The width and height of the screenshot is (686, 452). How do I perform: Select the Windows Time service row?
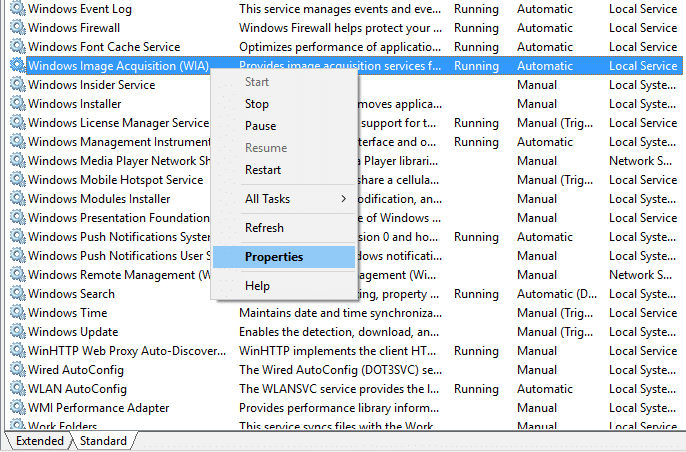tap(346, 313)
